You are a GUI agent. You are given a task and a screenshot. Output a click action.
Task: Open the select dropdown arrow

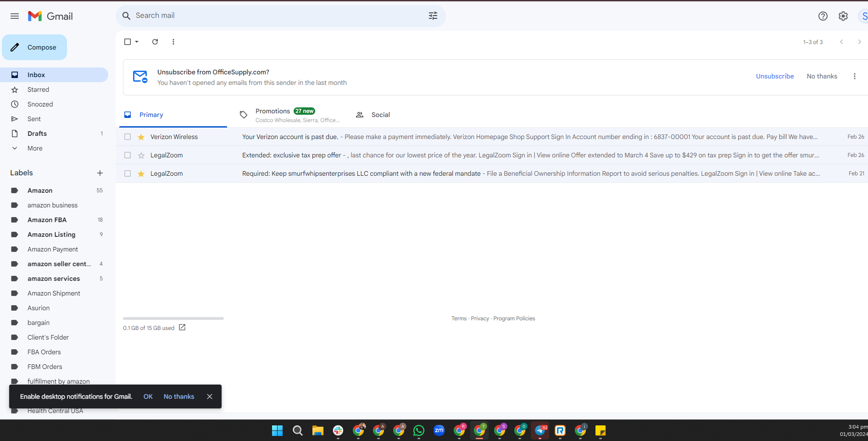(x=137, y=42)
